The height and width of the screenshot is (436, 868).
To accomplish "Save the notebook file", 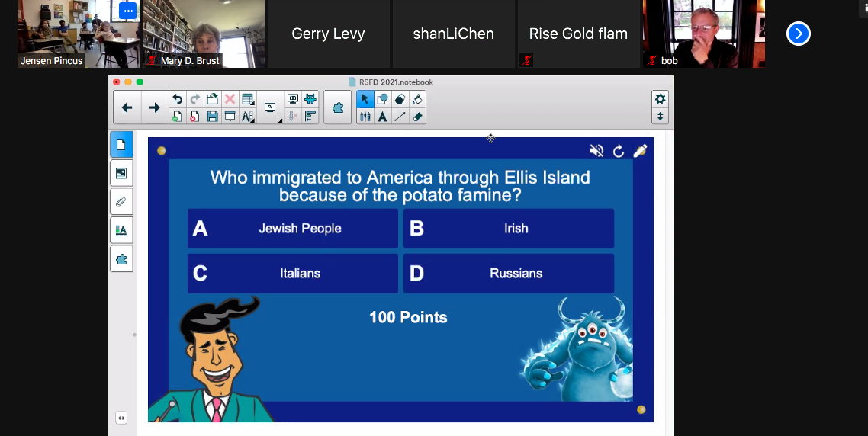I will [x=213, y=116].
